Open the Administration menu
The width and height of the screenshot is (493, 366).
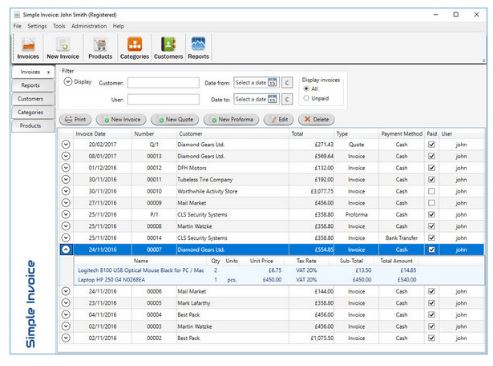coord(89,26)
